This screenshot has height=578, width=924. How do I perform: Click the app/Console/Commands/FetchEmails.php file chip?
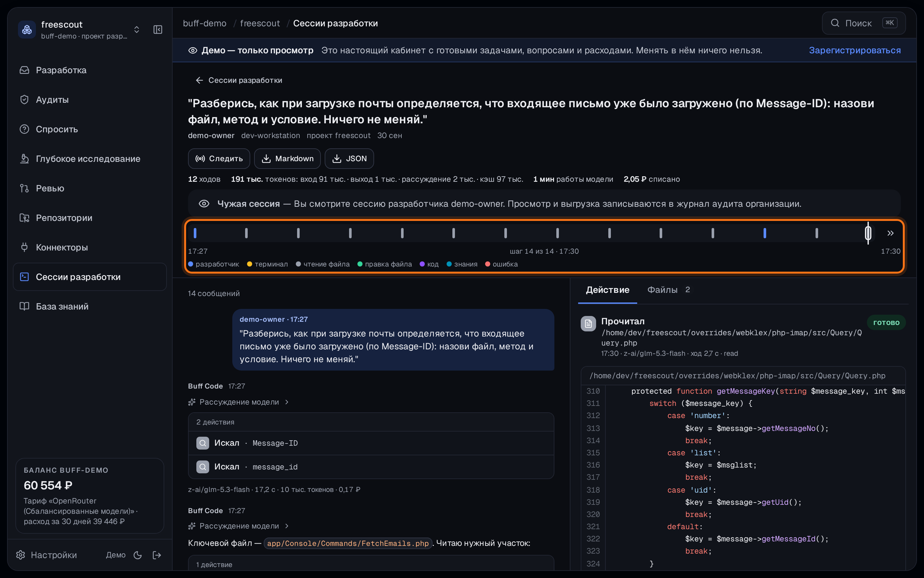(x=348, y=543)
